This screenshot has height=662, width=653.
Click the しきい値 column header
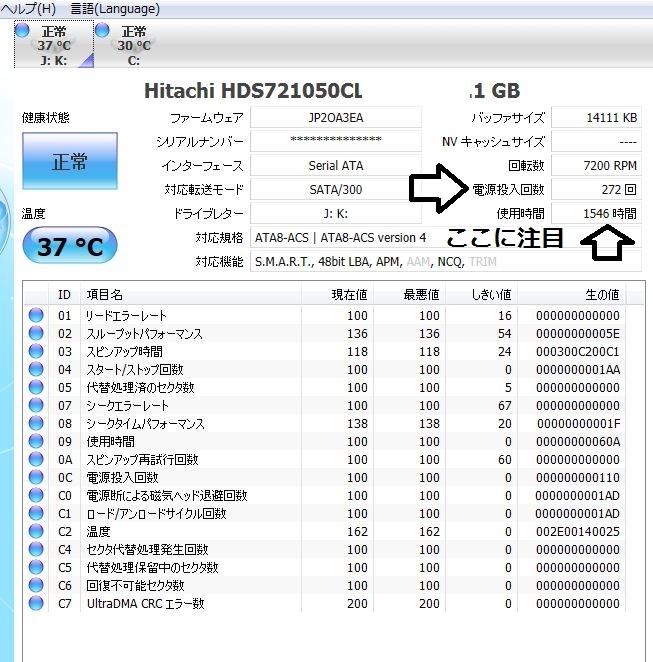click(x=482, y=294)
